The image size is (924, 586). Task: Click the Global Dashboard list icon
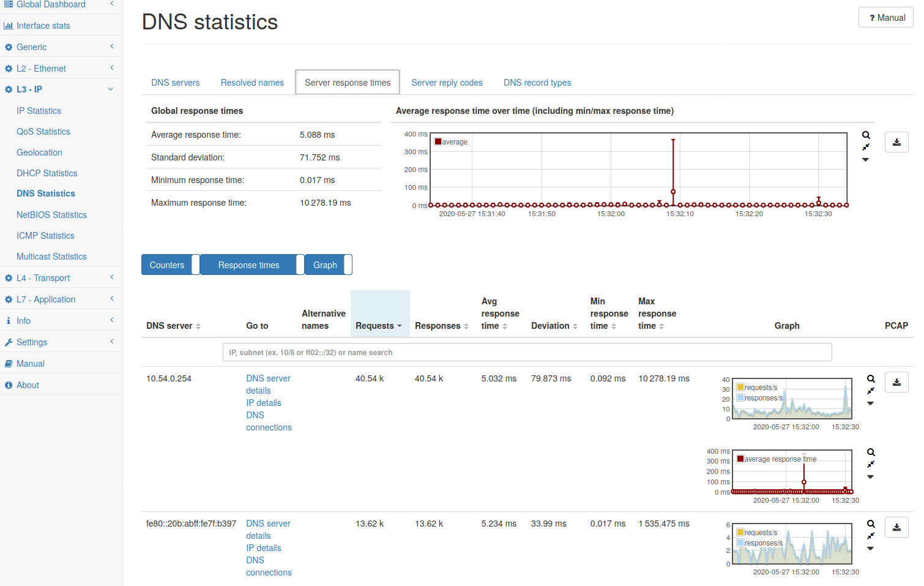(x=9, y=4)
